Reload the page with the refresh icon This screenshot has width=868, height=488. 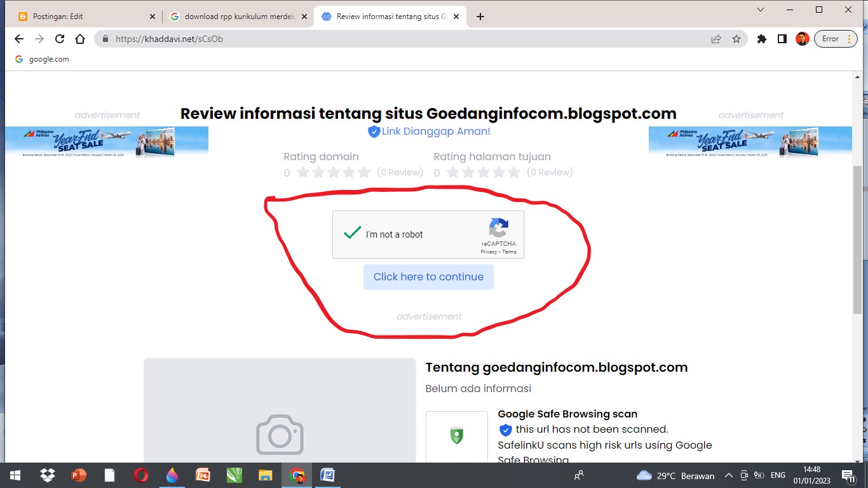point(60,39)
